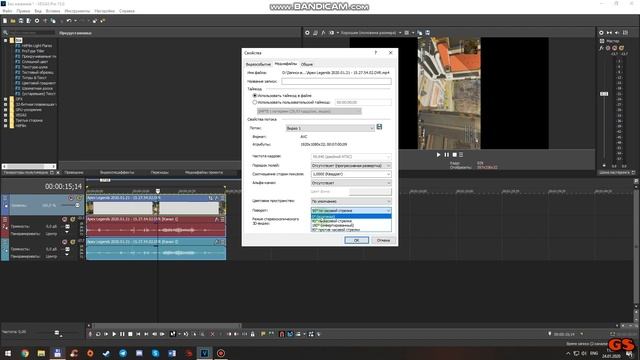Viewport: 640px width, 360px height.
Task: Mute the video track
Action: 71,198
